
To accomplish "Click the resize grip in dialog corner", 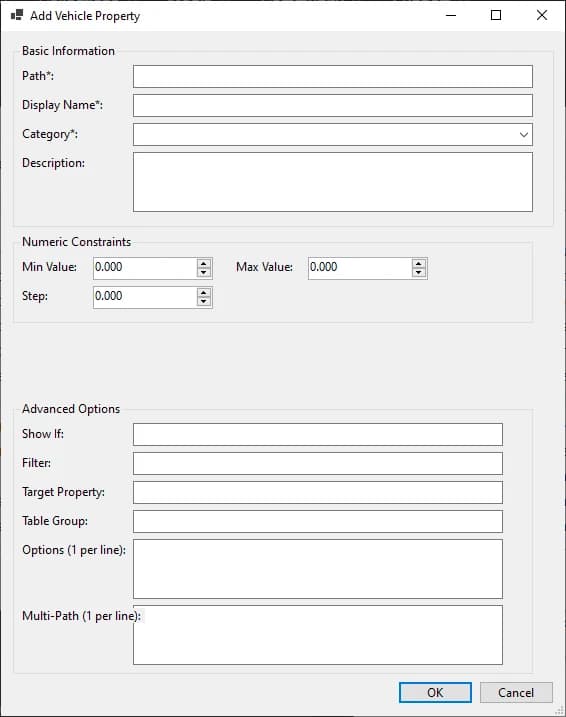I will [x=559, y=710].
